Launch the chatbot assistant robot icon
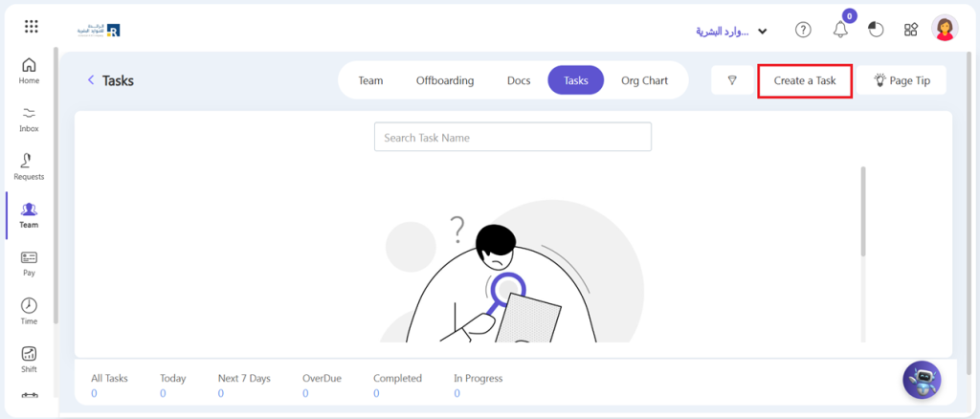Screen dimensions: 980x419 coord(922,380)
